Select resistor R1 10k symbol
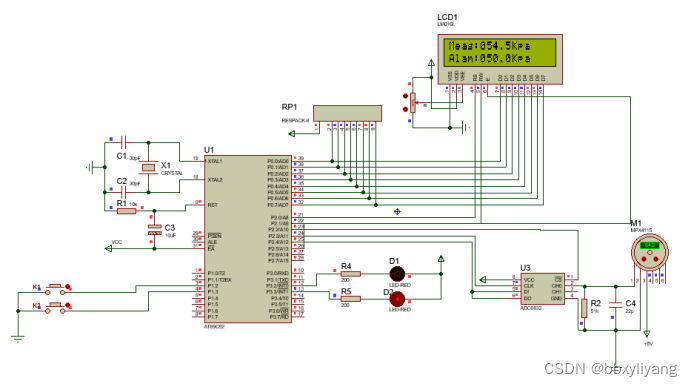The height and width of the screenshot is (387, 692). pyautogui.click(x=127, y=211)
